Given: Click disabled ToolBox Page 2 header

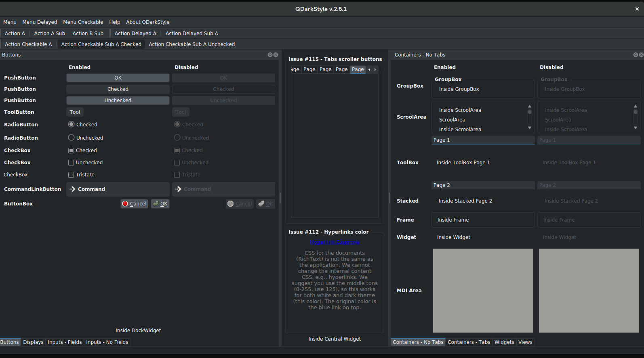Looking at the screenshot, I should pyautogui.click(x=589, y=185).
